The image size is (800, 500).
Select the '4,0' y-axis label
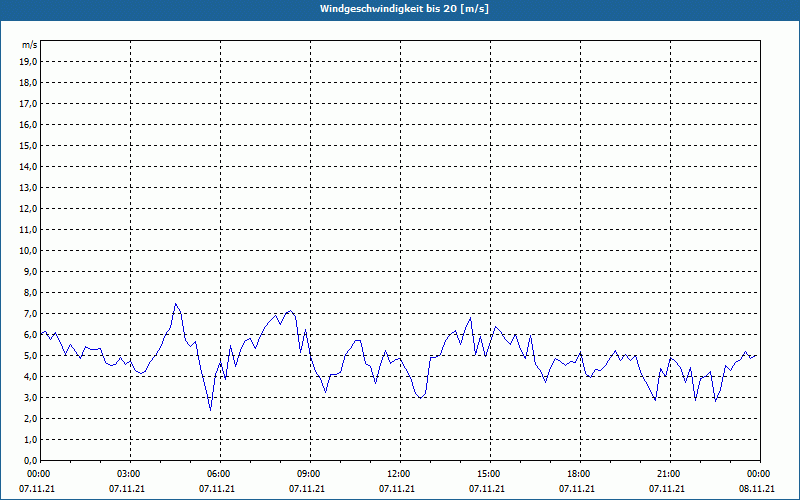[30, 377]
